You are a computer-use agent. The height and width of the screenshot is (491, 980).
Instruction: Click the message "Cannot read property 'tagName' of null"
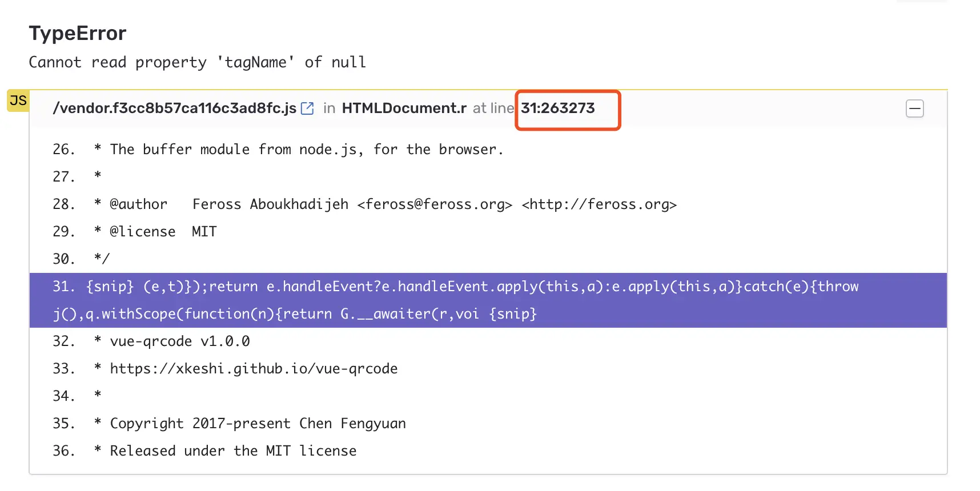point(198,62)
